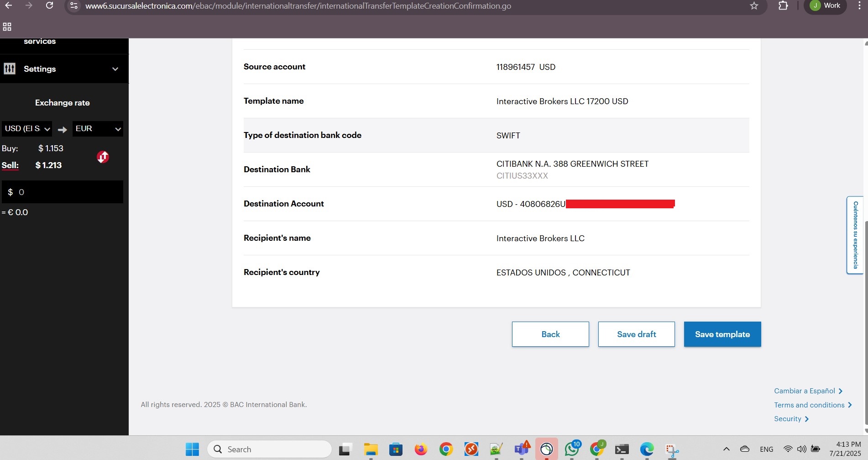Open the Wi-Fi network tray icon
Viewport: 868px width, 460px height.
coord(788,449)
